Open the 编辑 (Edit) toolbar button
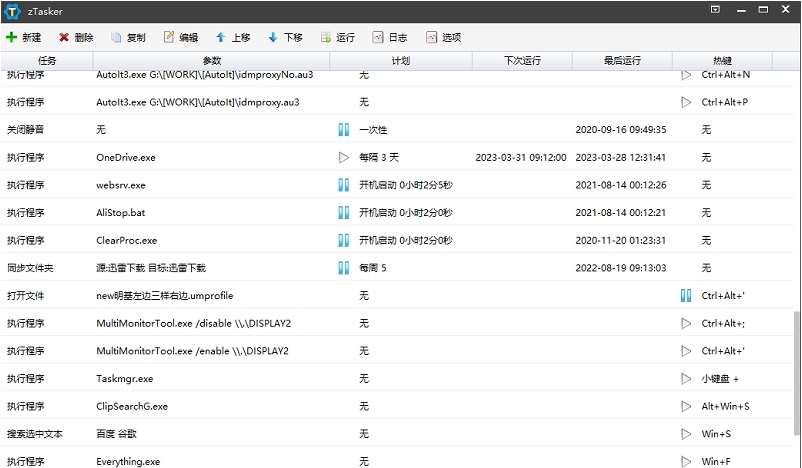802x468 pixels. pyautogui.click(x=181, y=37)
